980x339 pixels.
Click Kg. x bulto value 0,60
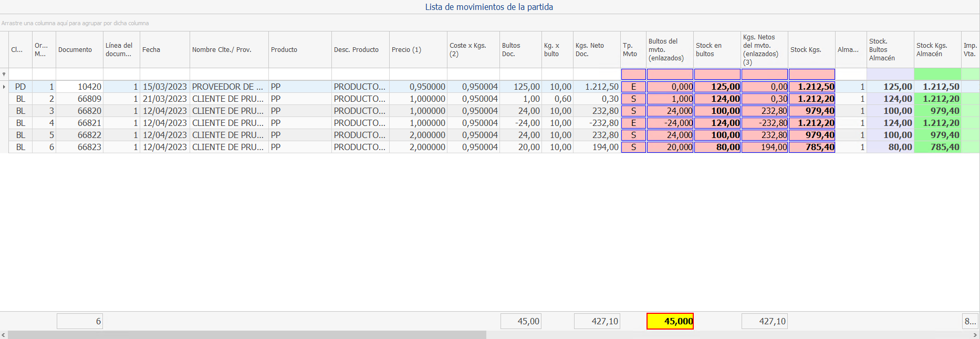pos(557,99)
